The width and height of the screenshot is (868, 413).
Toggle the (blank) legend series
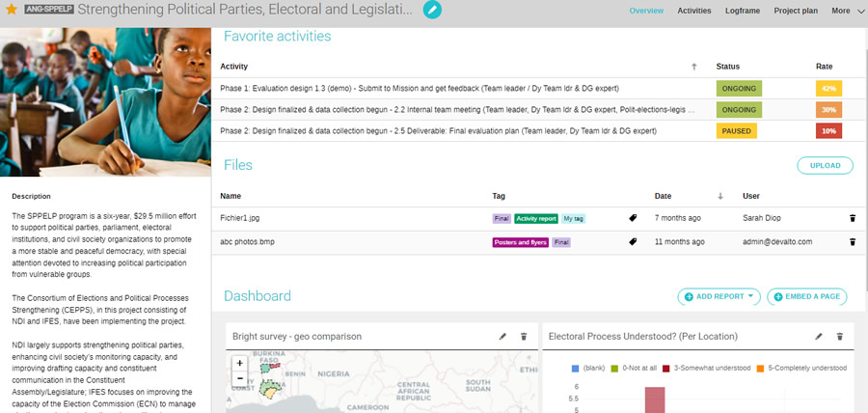coord(588,369)
